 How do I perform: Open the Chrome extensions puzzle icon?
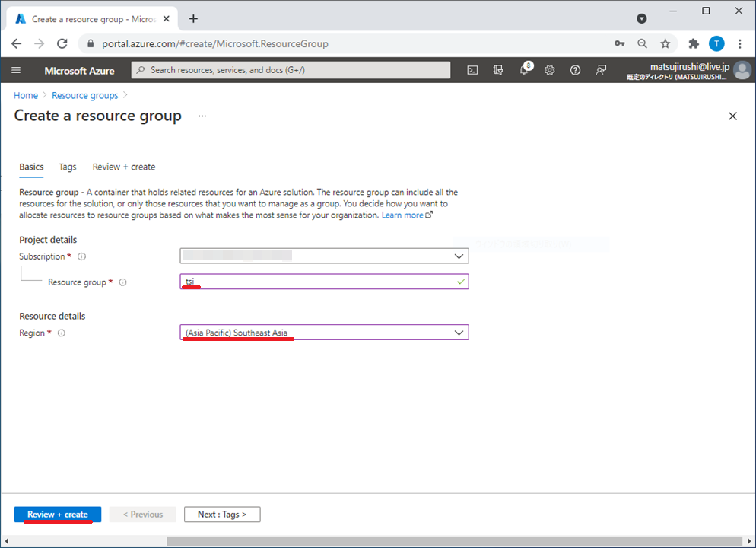pyautogui.click(x=694, y=43)
